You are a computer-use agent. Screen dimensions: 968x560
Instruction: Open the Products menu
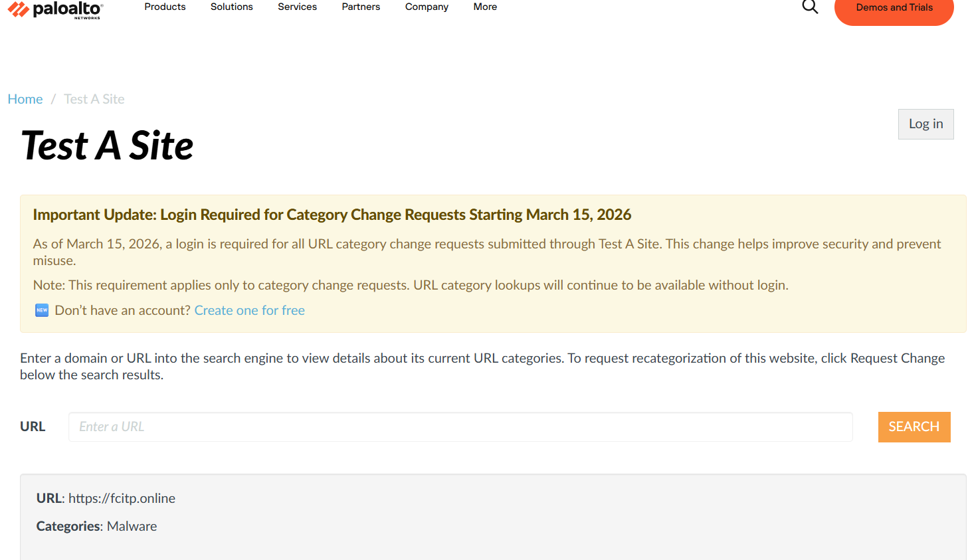165,7
